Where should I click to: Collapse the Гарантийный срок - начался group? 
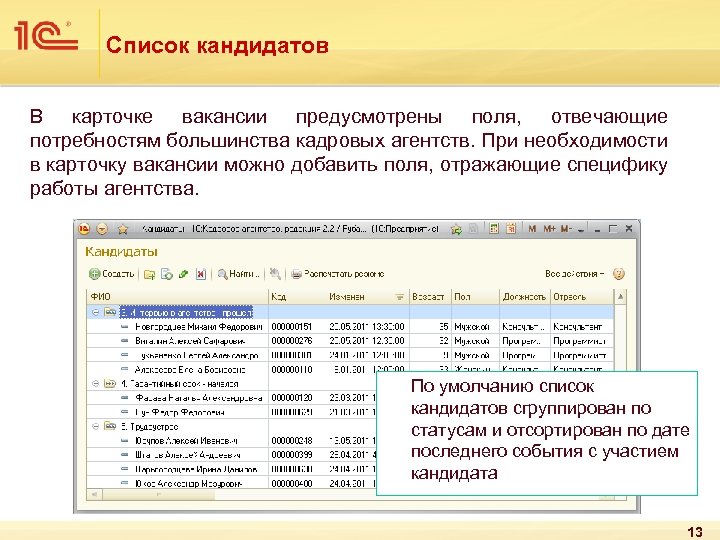(96, 383)
